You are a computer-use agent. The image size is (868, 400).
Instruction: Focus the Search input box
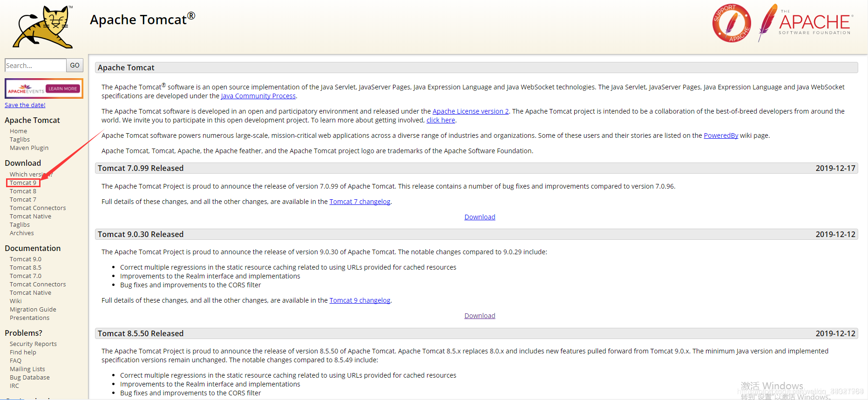point(35,65)
